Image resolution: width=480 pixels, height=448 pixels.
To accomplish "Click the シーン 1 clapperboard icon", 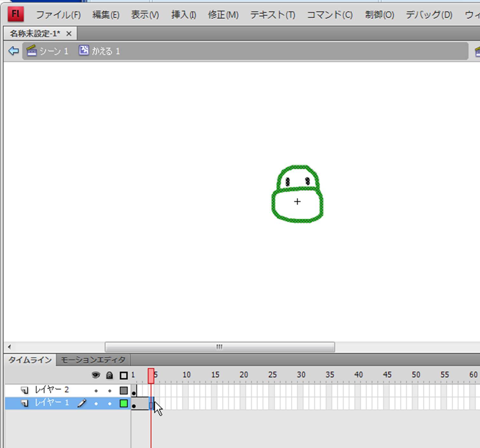I will 31,51.
